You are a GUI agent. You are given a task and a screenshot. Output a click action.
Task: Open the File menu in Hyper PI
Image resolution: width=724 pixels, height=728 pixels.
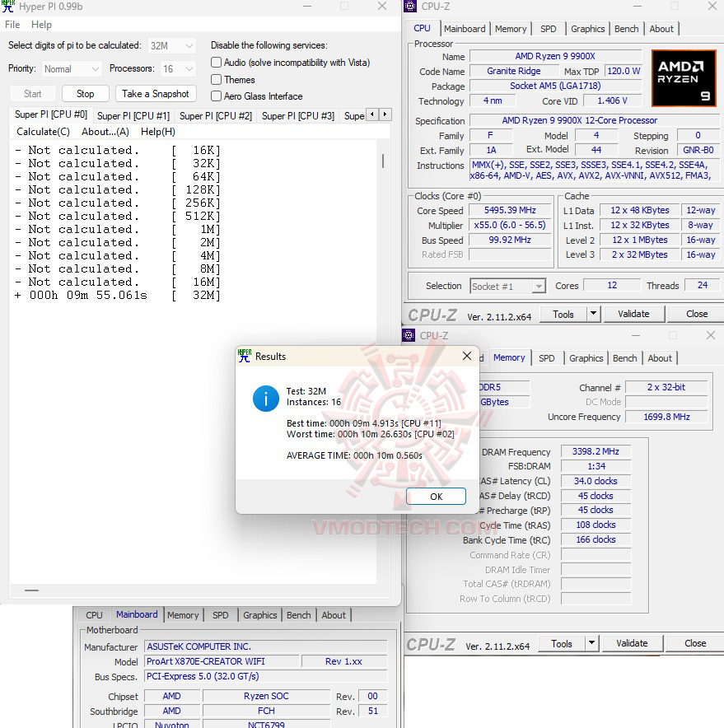[12, 25]
